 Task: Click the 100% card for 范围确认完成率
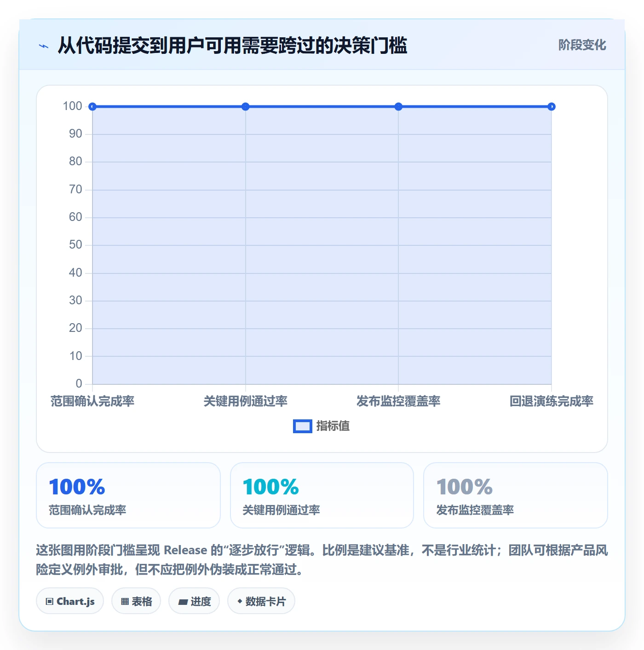pyautogui.click(x=128, y=495)
